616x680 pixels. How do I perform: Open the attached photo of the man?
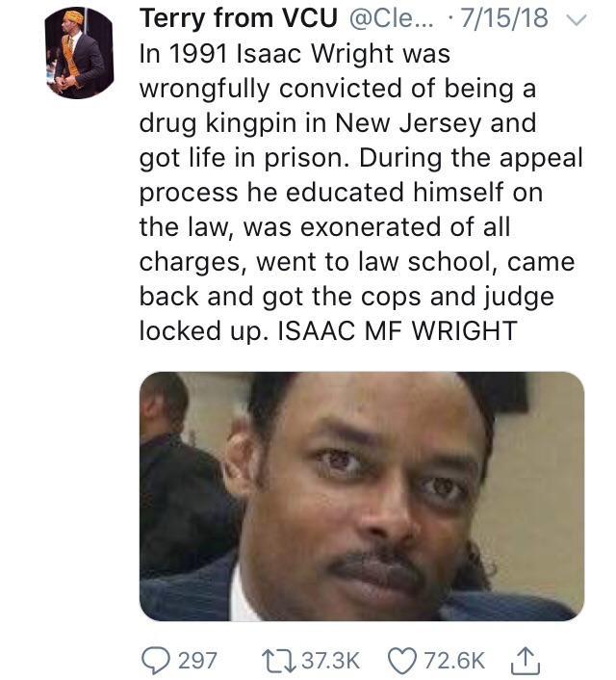pyautogui.click(x=362, y=496)
